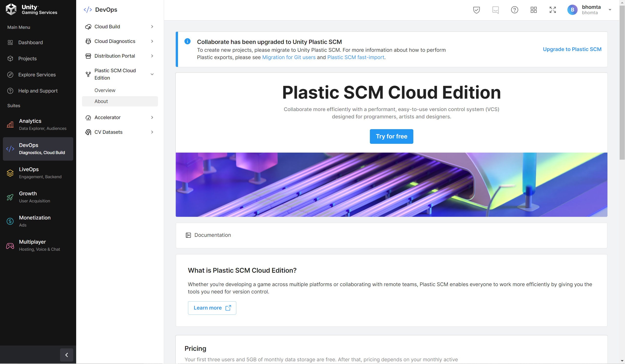
Task: Click Learn more external link button
Action: pyautogui.click(x=212, y=308)
